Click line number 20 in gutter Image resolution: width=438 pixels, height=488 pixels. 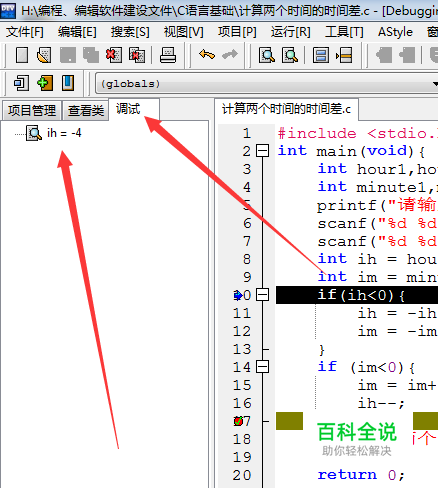click(242, 475)
